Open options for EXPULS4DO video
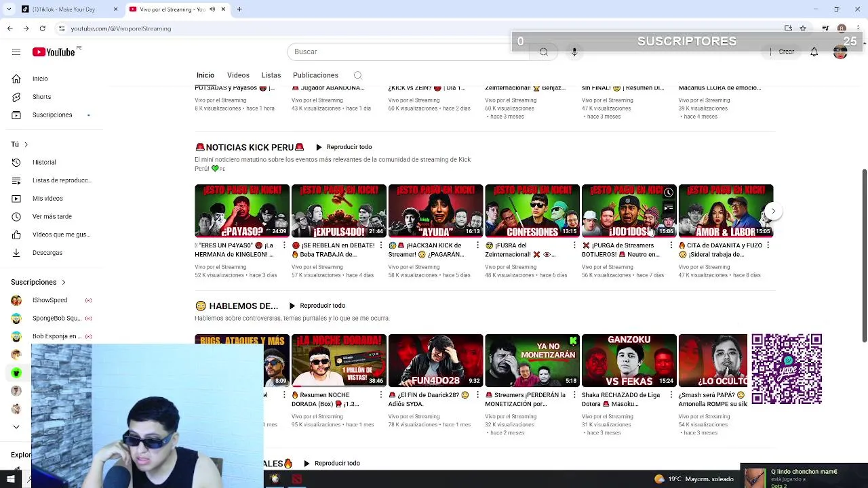Image resolution: width=868 pixels, height=488 pixels. 381,245
